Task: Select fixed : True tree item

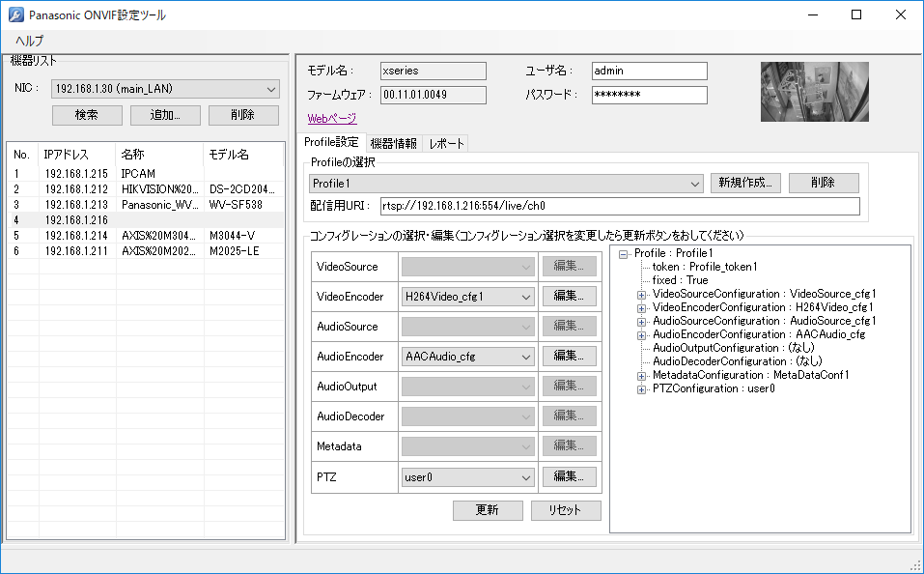Action: 680,280
